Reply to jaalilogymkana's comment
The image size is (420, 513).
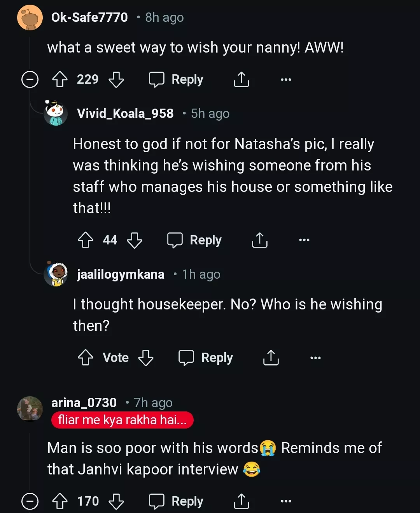pyautogui.click(x=206, y=358)
